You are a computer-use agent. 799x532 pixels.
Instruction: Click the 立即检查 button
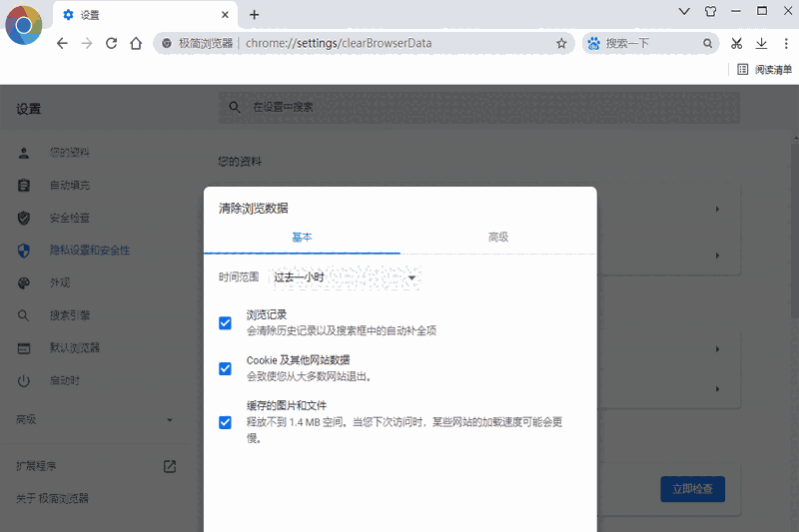[x=692, y=489]
